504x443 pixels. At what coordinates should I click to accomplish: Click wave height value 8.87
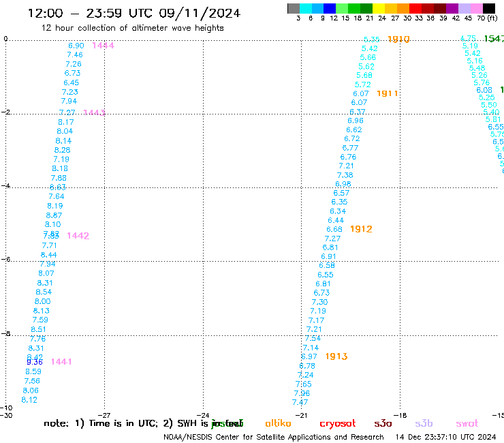pyautogui.click(x=54, y=215)
